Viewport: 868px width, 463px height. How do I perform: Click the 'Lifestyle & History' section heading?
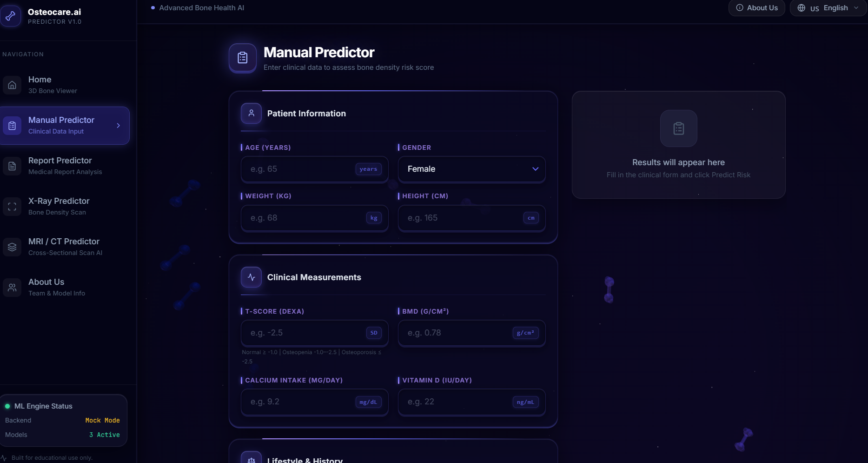click(305, 460)
